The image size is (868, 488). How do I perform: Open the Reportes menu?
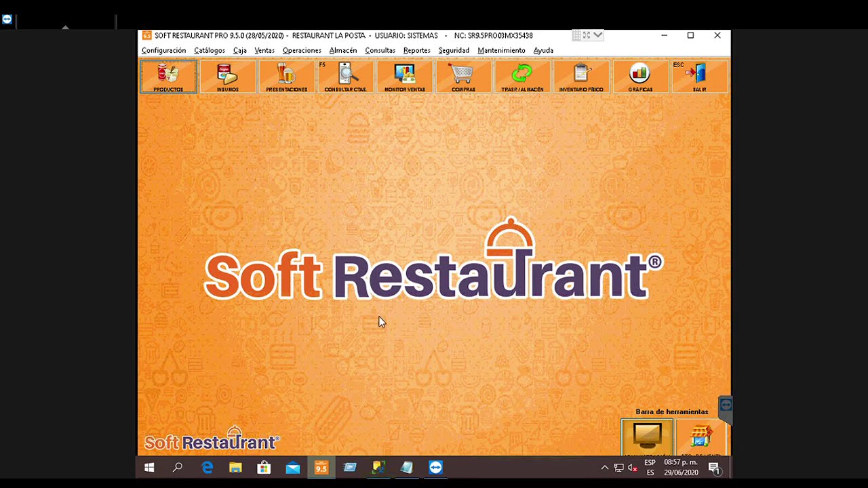point(416,51)
